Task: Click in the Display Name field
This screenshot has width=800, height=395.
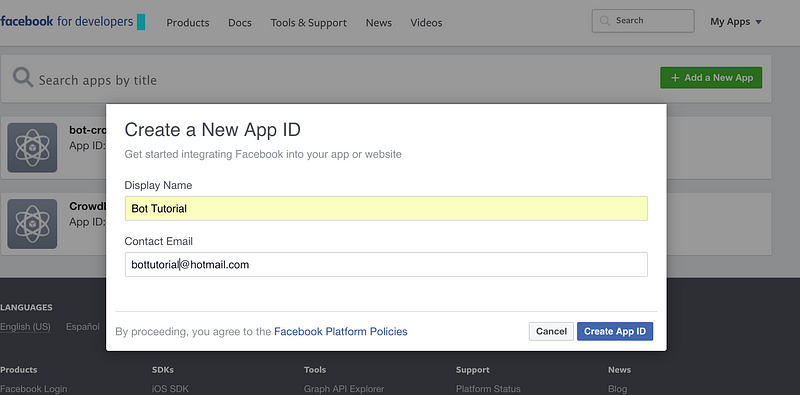Action: coord(386,208)
